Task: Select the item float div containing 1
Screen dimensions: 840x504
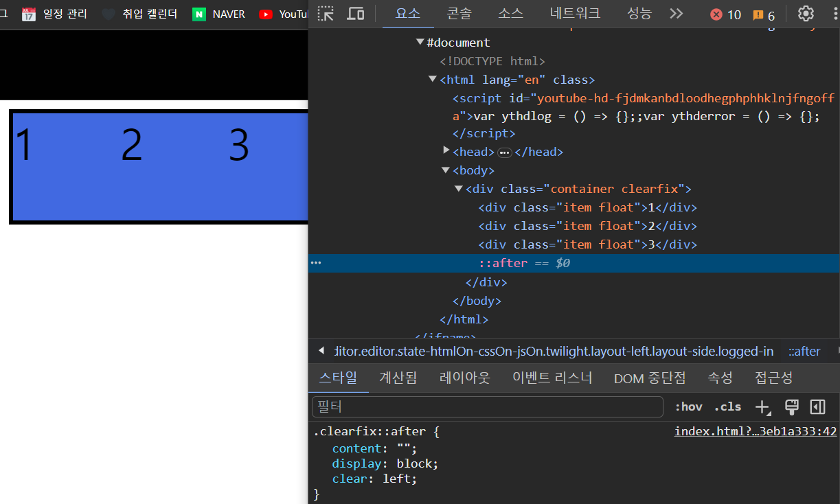Action: coord(588,207)
